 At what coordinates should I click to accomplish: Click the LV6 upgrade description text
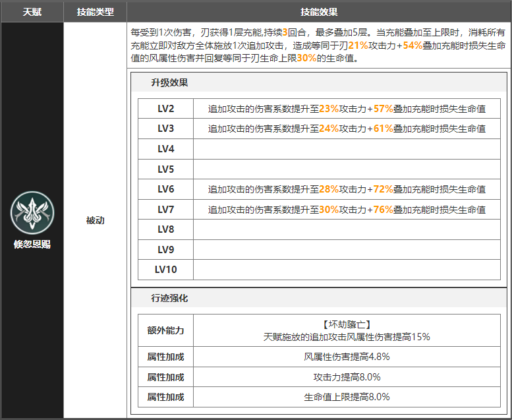pyautogui.click(x=347, y=189)
